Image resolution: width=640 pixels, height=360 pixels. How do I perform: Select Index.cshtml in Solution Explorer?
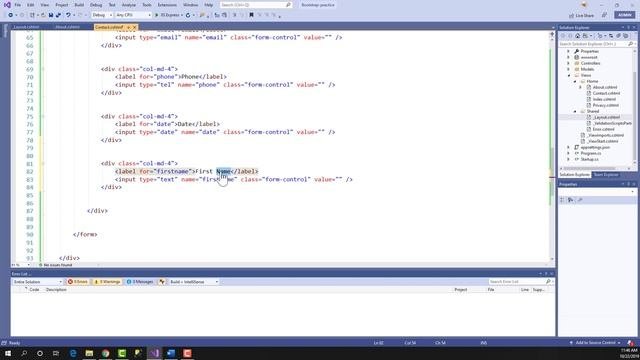click(x=604, y=99)
